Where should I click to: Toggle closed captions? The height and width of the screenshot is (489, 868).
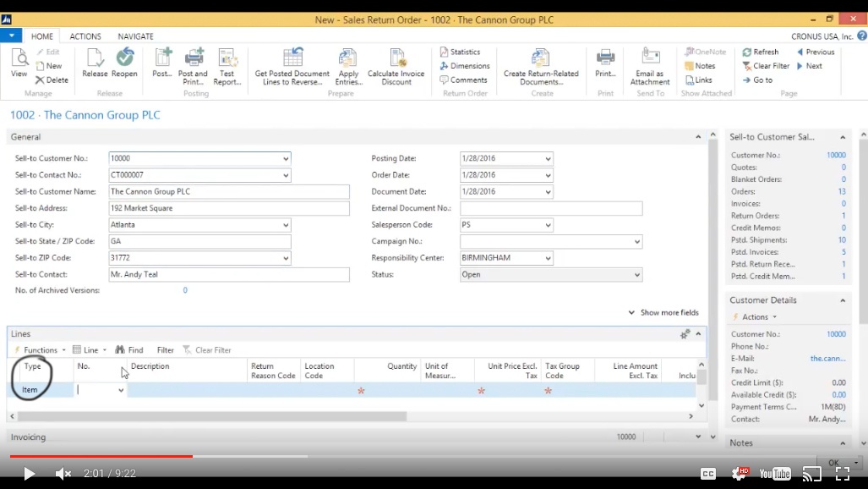708,474
